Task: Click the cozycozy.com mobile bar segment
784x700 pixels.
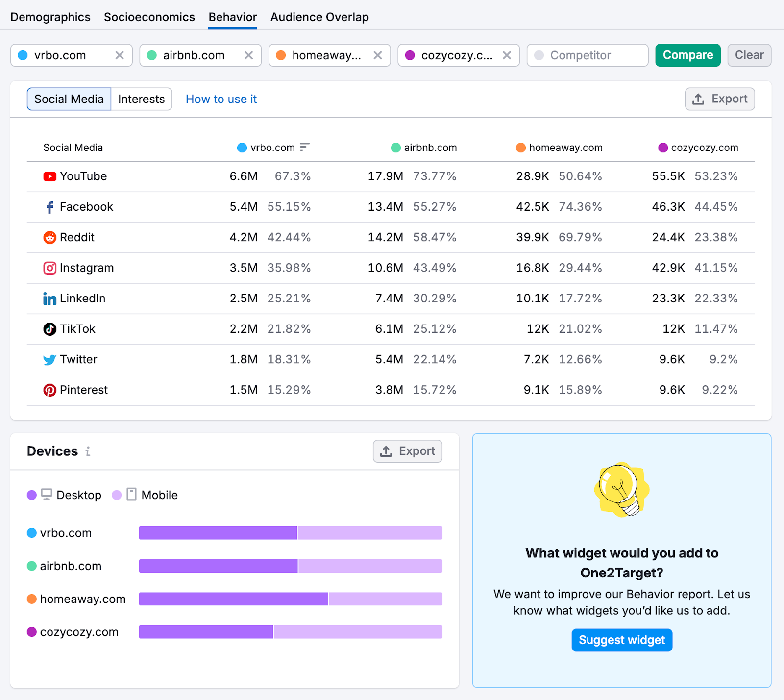Action: [358, 632]
